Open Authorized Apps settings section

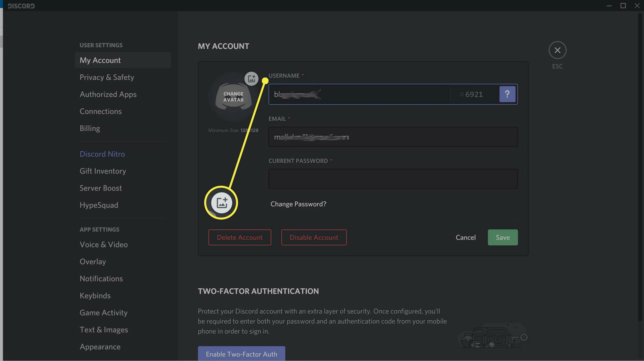(x=108, y=94)
